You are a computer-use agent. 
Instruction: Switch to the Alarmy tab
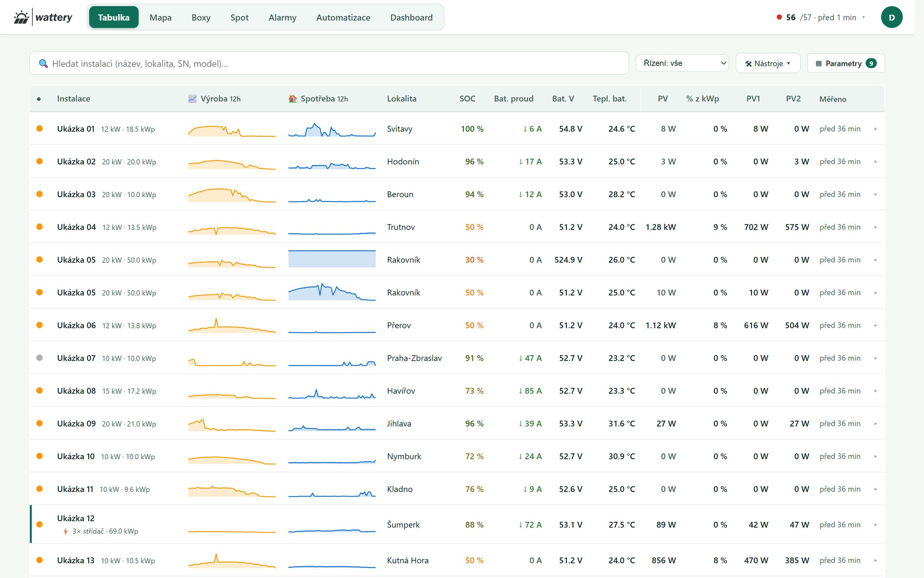tap(283, 17)
